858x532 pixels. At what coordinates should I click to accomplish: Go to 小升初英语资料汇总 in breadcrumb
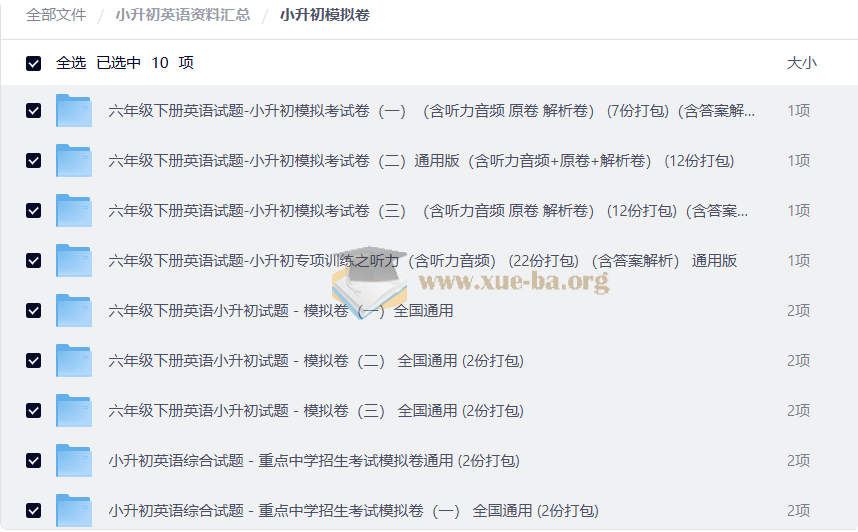pos(183,15)
